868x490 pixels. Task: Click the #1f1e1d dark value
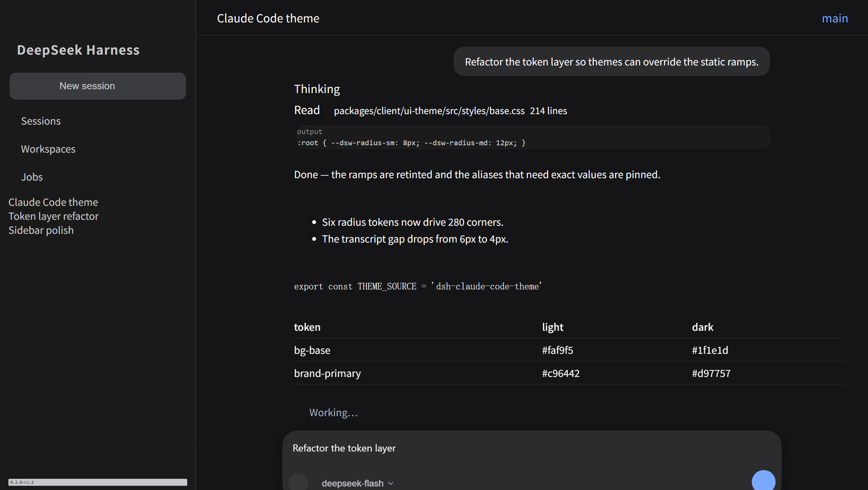coord(710,350)
